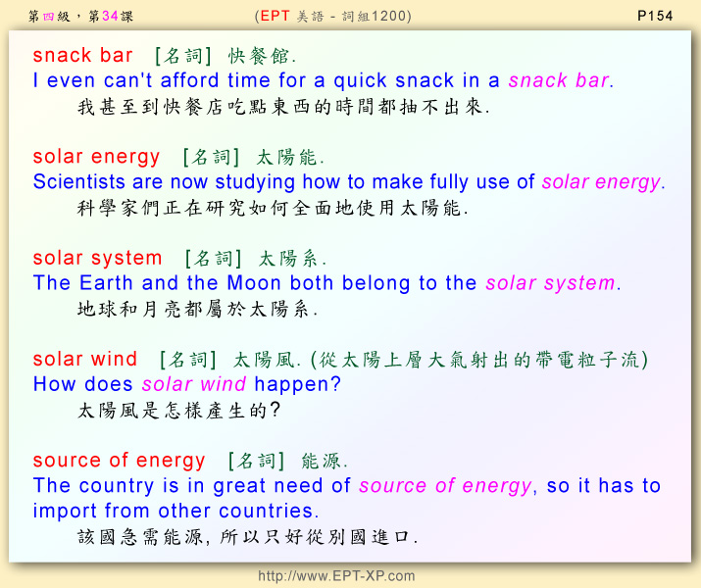
Task: Click the EPT 美語 - 詞組1200 title
Action: click(332, 16)
